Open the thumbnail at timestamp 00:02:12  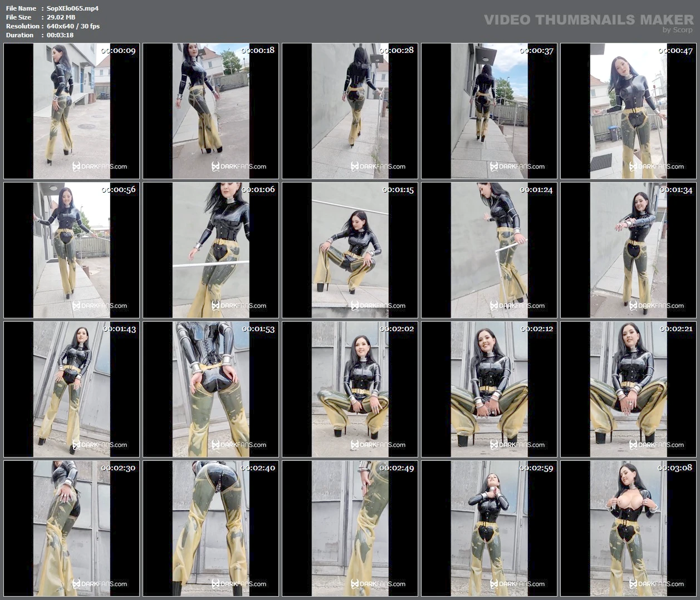[489, 389]
